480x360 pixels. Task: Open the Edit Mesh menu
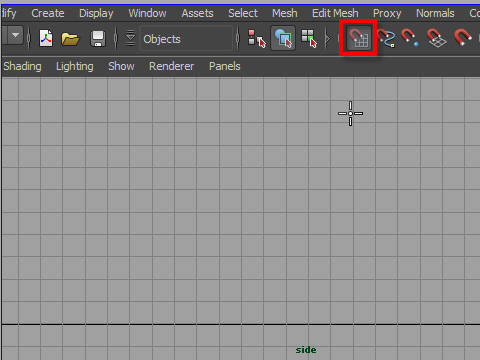[x=335, y=13]
